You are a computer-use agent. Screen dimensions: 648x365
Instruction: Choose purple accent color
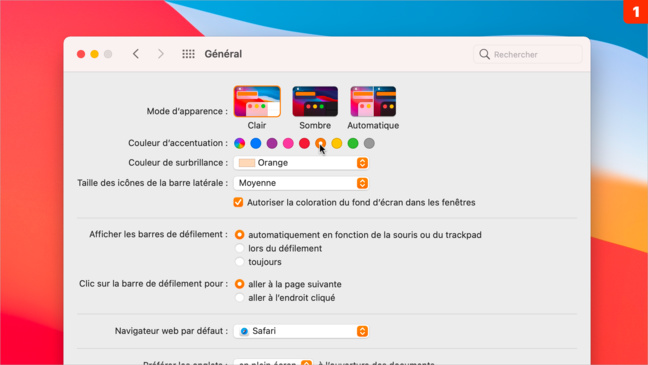[x=272, y=143]
